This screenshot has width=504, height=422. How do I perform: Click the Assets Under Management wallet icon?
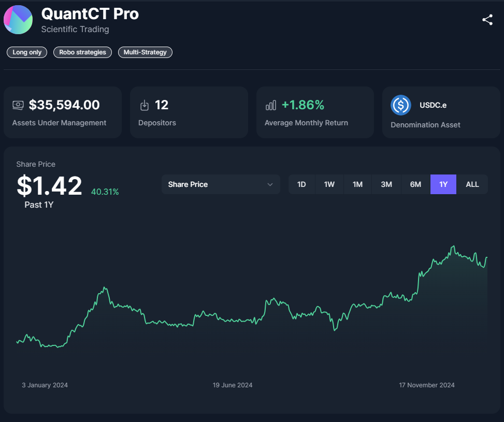point(18,105)
